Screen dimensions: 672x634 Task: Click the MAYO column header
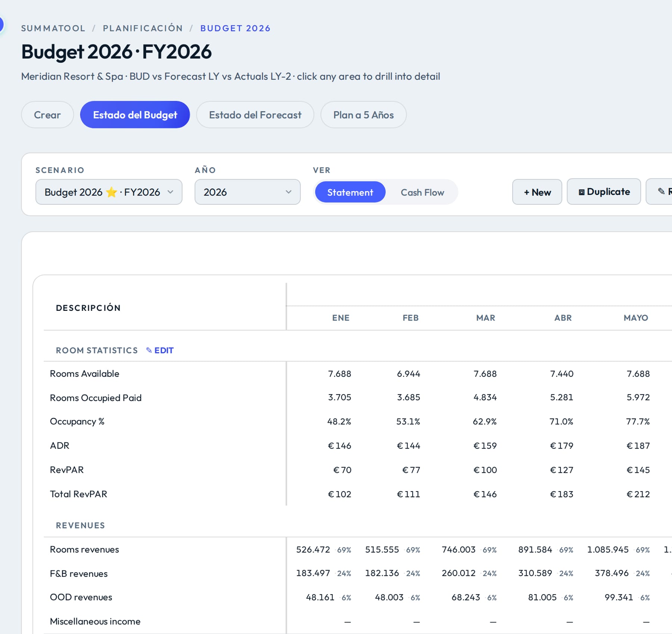pyautogui.click(x=635, y=318)
